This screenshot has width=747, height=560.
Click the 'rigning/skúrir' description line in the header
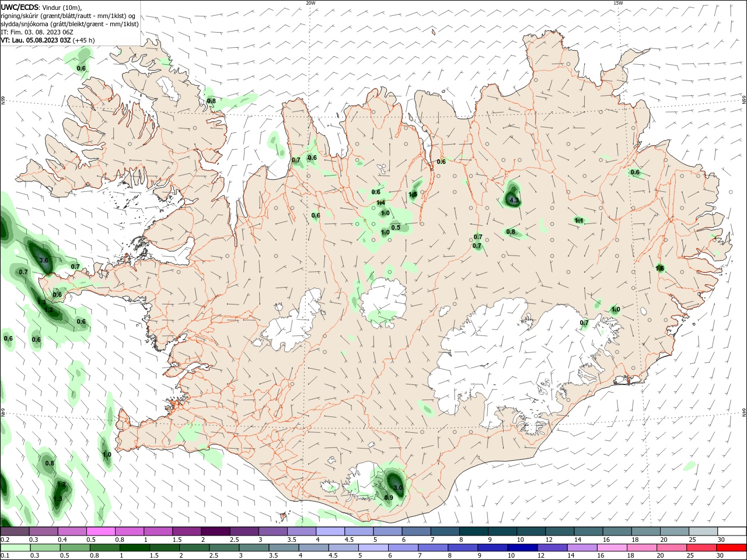[68, 16]
